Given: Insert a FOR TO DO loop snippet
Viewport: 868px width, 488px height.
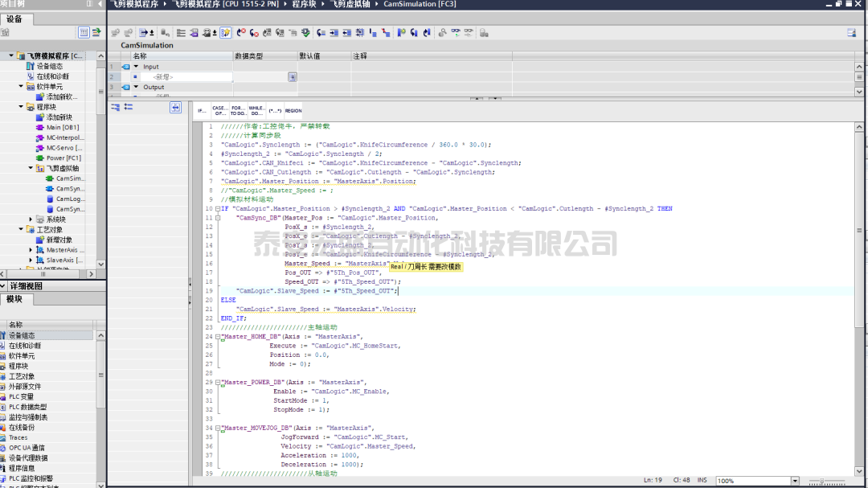Looking at the screenshot, I should (238, 110).
